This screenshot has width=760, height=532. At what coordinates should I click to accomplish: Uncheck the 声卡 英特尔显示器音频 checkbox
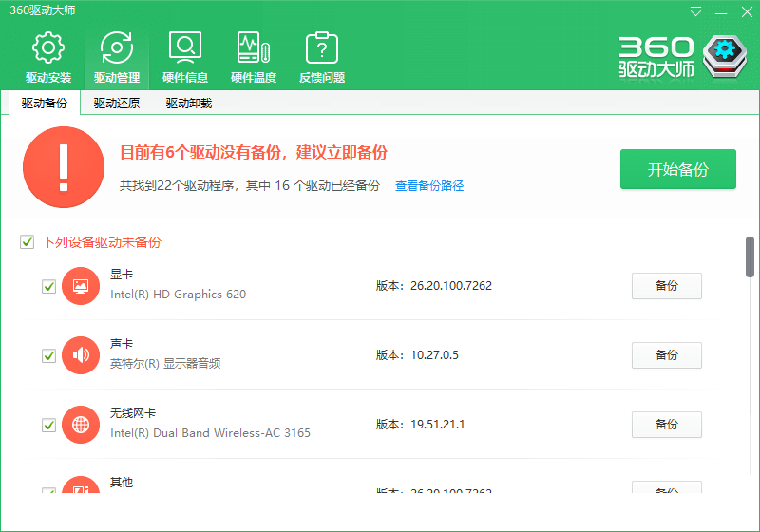48,355
